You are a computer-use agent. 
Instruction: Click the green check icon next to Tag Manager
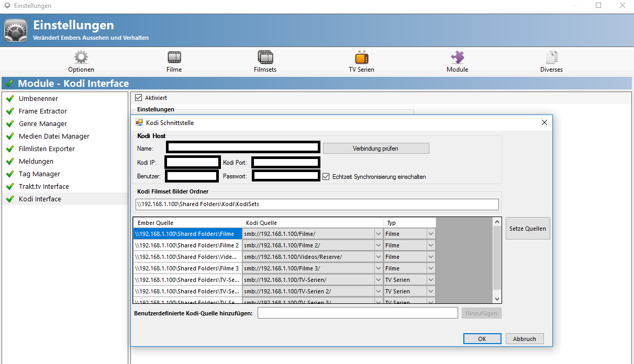click(9, 174)
